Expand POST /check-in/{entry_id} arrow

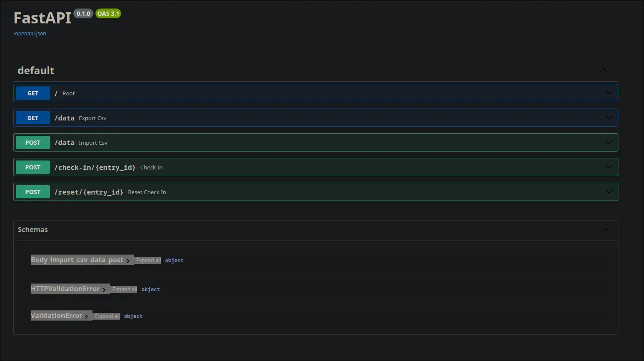point(609,167)
